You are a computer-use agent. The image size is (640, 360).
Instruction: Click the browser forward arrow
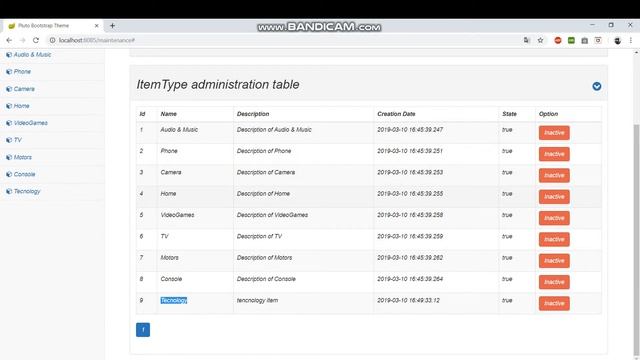pos(22,40)
